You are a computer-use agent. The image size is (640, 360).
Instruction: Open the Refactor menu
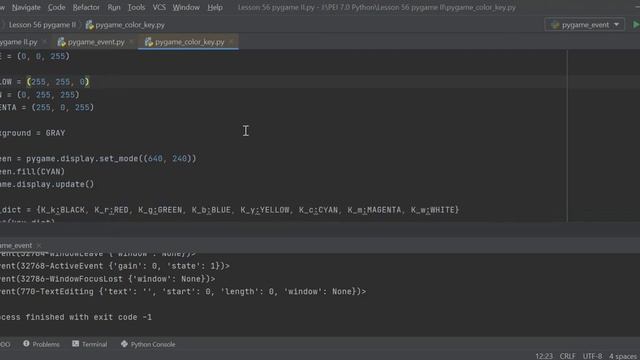click(x=86, y=7)
